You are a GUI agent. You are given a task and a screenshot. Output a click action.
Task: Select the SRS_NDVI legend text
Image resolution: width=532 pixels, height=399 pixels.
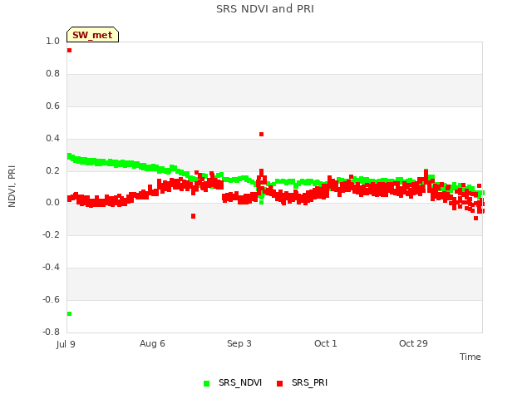tap(240, 382)
